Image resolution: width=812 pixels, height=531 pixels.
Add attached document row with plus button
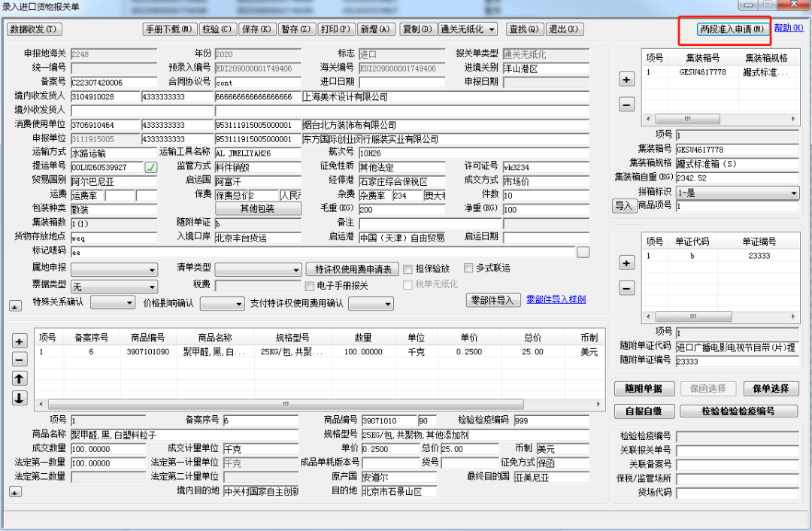click(x=626, y=263)
